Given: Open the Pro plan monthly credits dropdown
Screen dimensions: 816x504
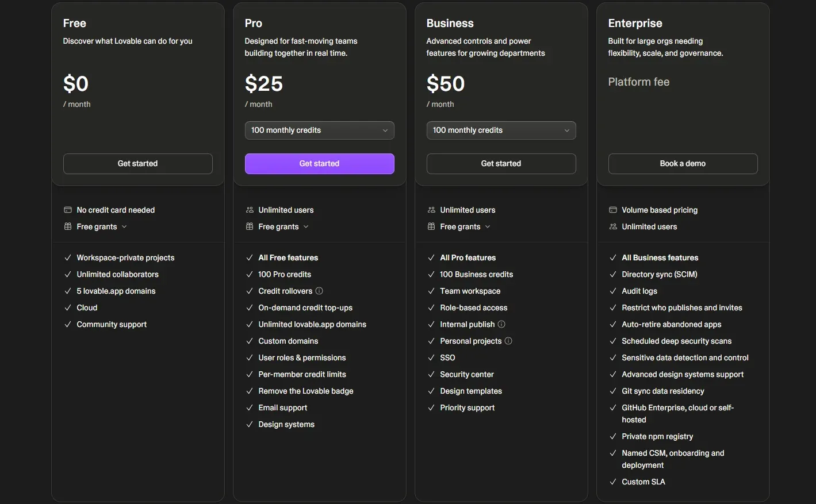Looking at the screenshot, I should tap(319, 130).
